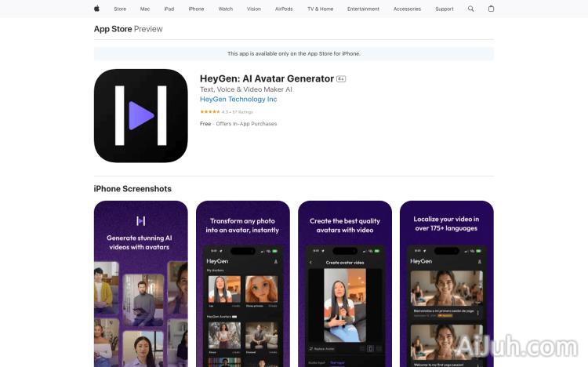Click the 4+ age rating badge
Image resolution: width=588 pixels, height=367 pixels.
341,78
